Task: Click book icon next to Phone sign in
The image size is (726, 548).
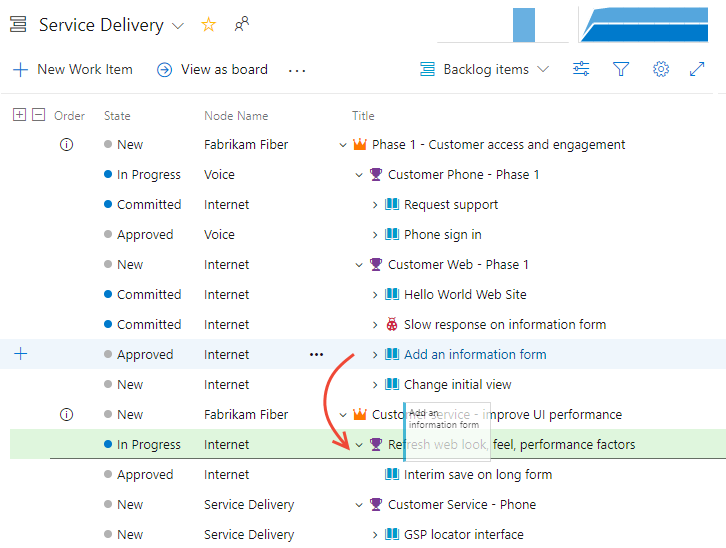Action: pos(392,234)
